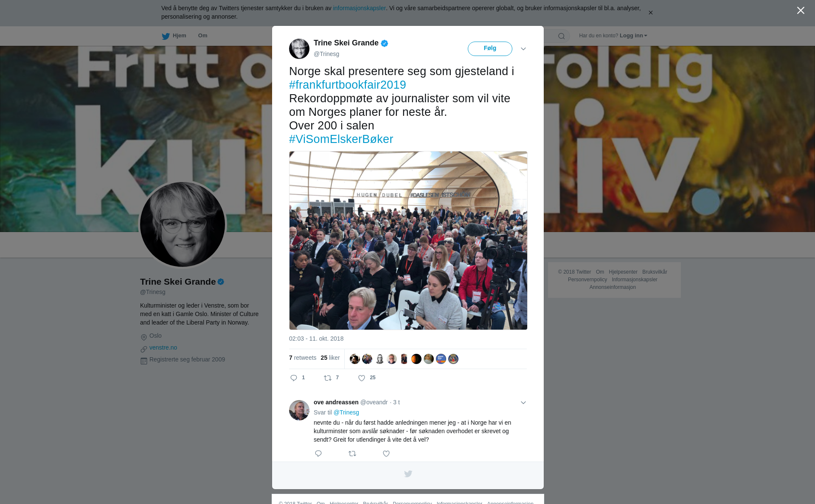The image size is (815, 504).
Task: Dismiss the cookie notice banner
Action: tap(650, 13)
